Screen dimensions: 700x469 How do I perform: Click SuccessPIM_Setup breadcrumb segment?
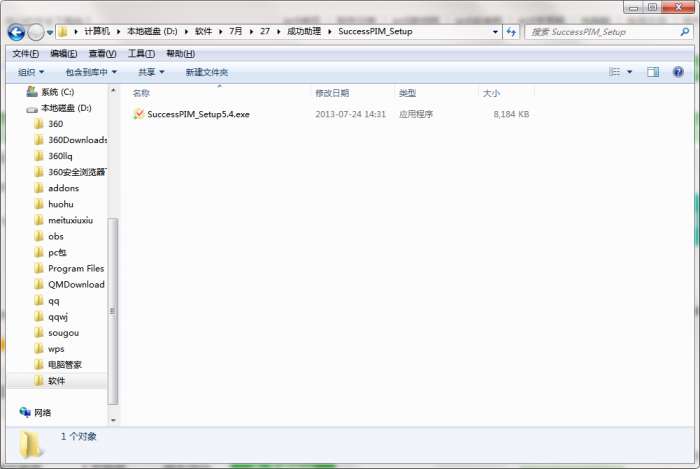(375, 31)
